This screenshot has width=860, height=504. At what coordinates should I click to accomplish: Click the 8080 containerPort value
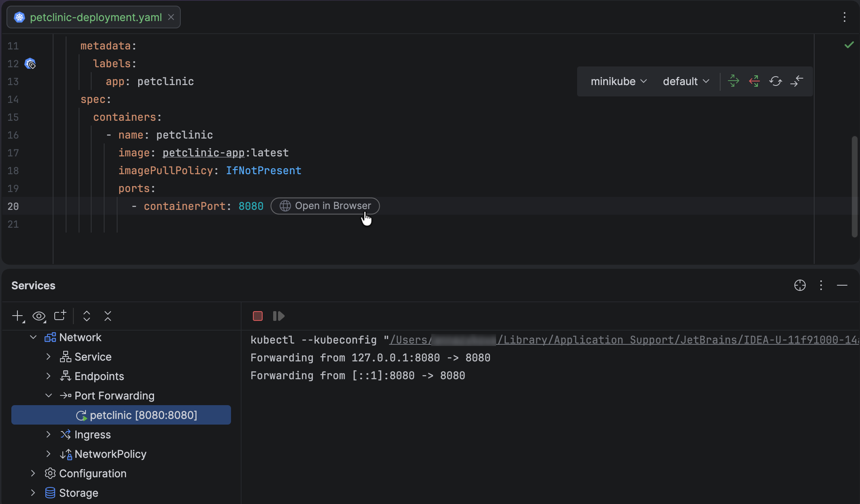point(251,206)
